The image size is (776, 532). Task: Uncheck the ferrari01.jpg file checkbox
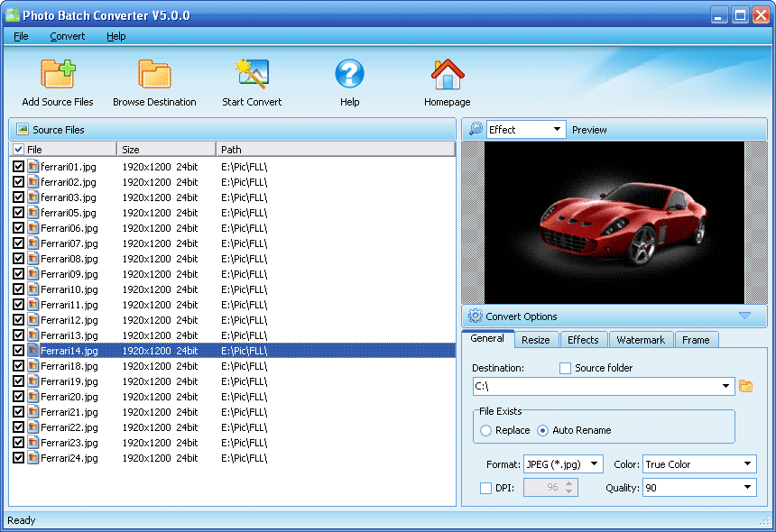19,167
